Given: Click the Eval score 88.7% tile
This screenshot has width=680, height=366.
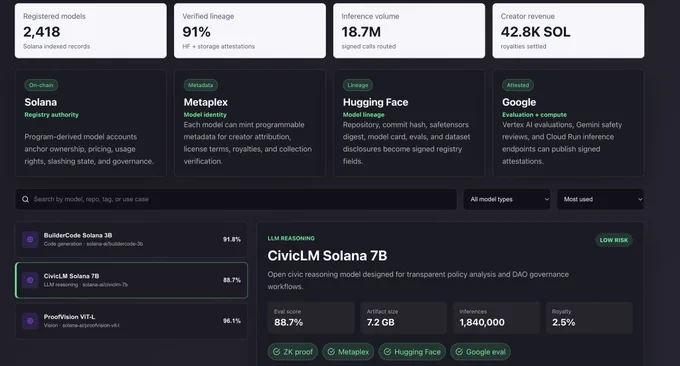Looking at the screenshot, I should [x=311, y=318].
